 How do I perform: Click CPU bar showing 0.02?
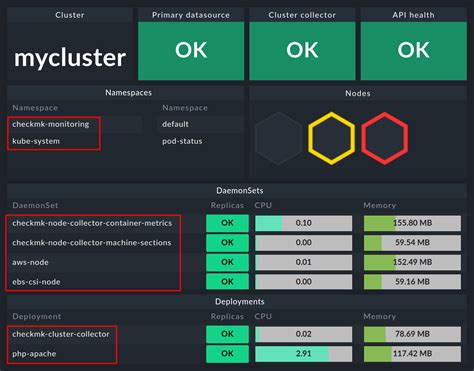click(304, 334)
